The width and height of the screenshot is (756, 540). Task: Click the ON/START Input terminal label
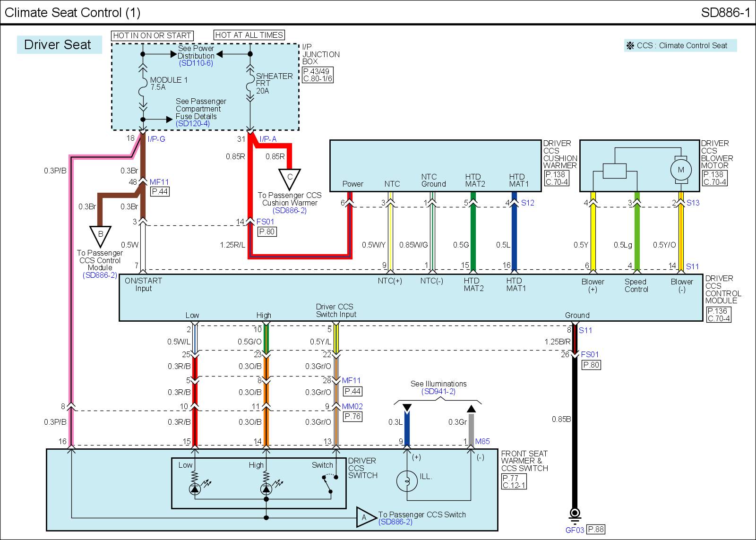pos(143,284)
